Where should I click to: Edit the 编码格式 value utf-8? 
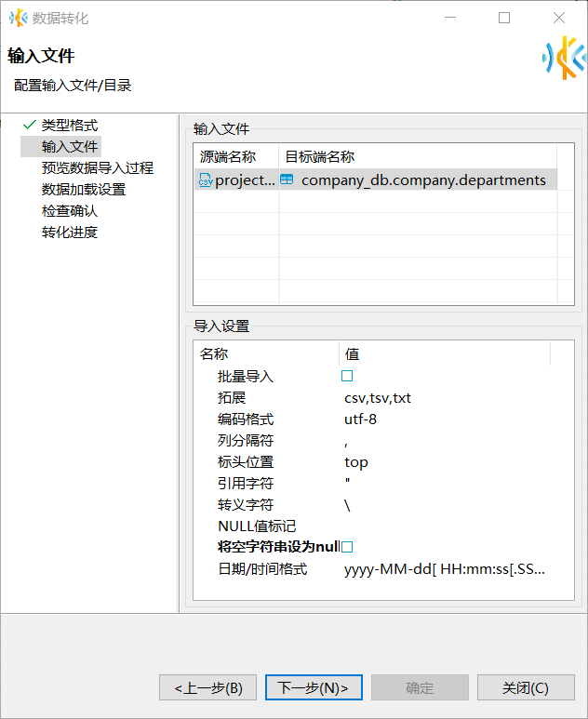(361, 419)
